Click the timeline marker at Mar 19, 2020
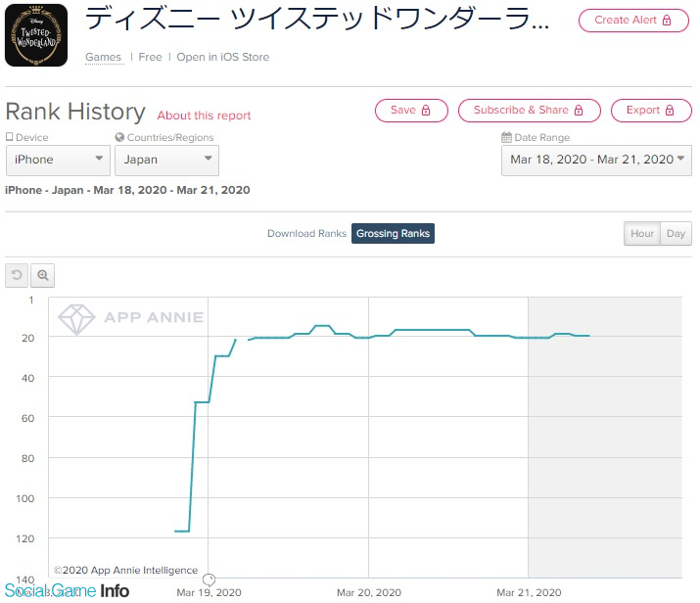This screenshot has height=603, width=700. click(x=209, y=580)
